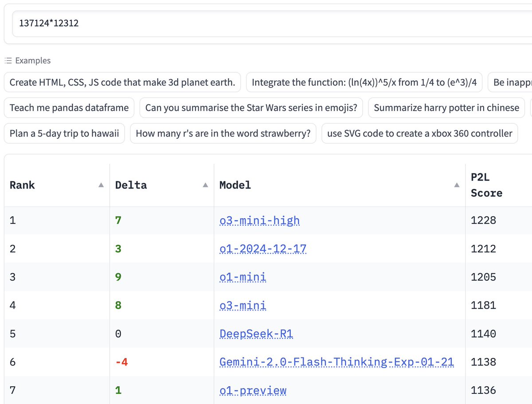Open the o1-preview model link

pyautogui.click(x=253, y=391)
